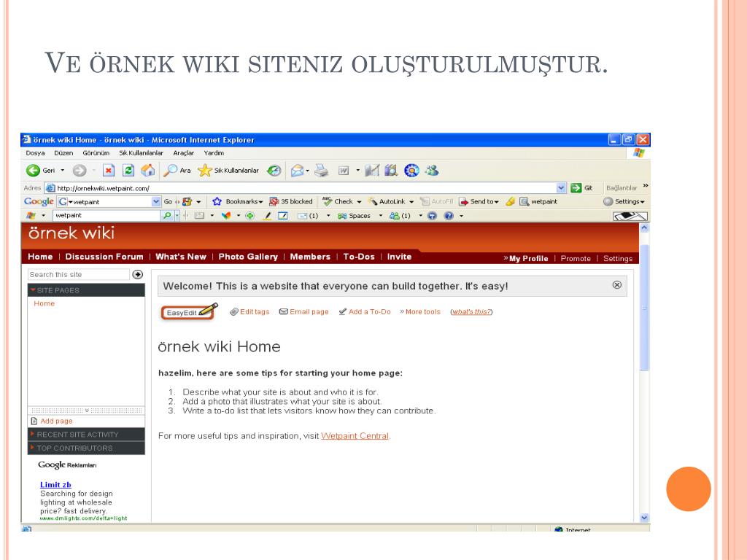Click site search go arrow button
The width and height of the screenshot is (747, 560).
(138, 274)
